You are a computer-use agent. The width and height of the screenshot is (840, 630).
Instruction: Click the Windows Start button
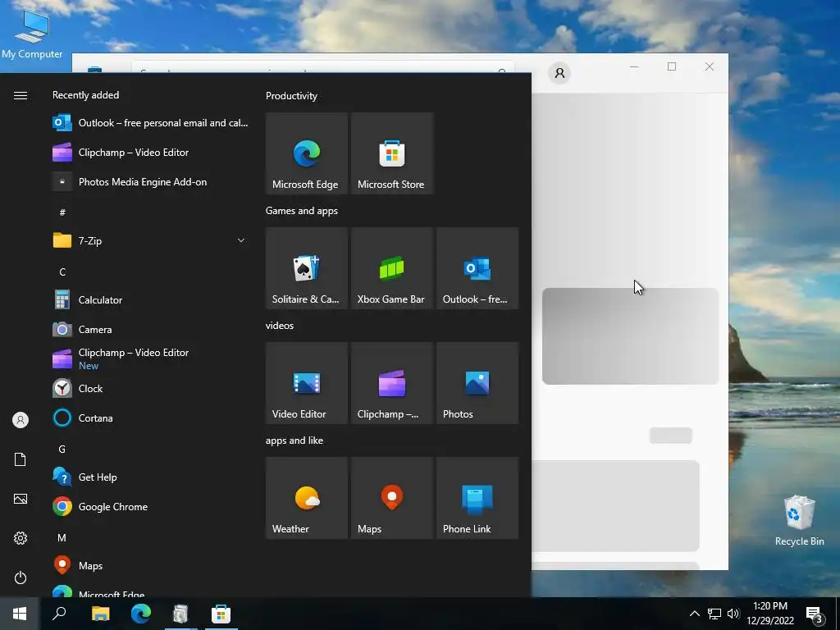point(20,614)
